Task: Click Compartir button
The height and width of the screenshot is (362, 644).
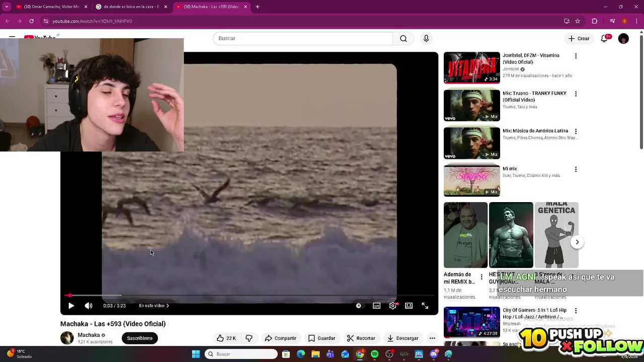Action: pos(280,338)
